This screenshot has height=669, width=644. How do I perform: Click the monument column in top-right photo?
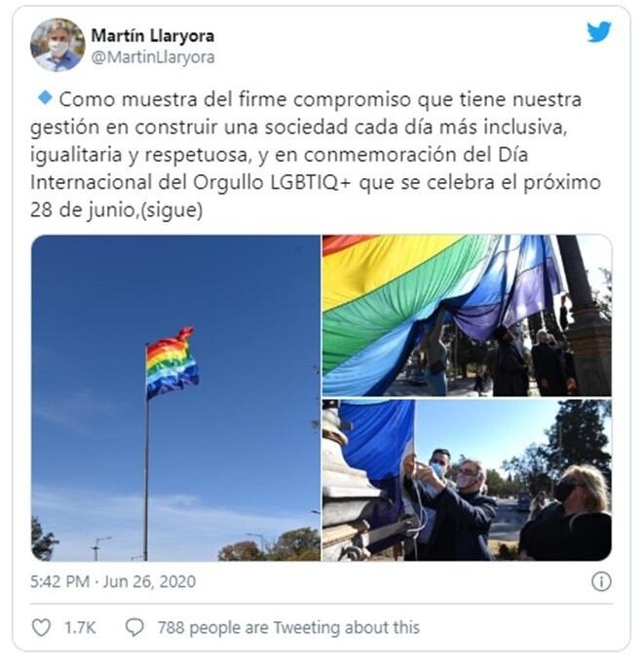(x=586, y=316)
